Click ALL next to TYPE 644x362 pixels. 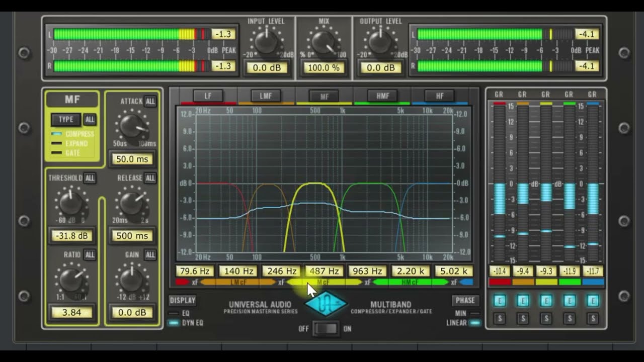tap(90, 120)
